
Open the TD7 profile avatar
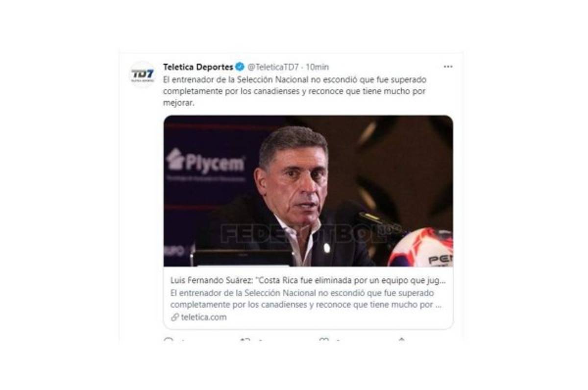coord(142,75)
